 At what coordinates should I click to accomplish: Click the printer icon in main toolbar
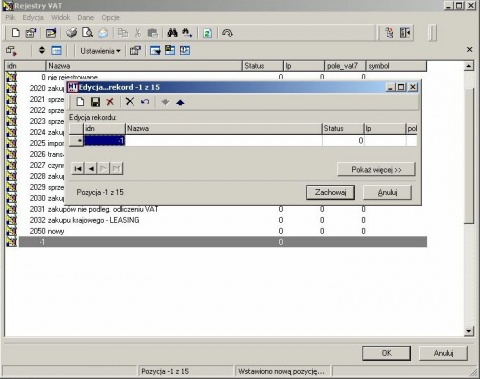click(x=71, y=33)
